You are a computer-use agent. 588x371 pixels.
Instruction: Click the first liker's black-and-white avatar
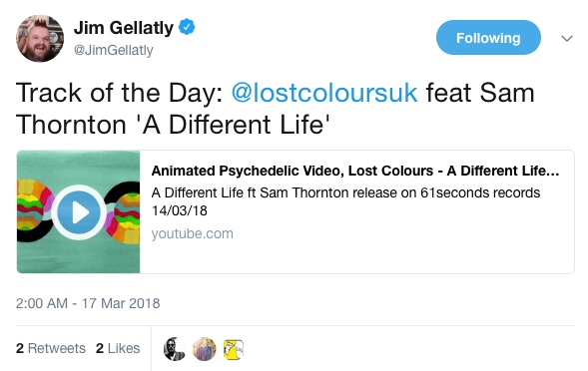[175, 349]
